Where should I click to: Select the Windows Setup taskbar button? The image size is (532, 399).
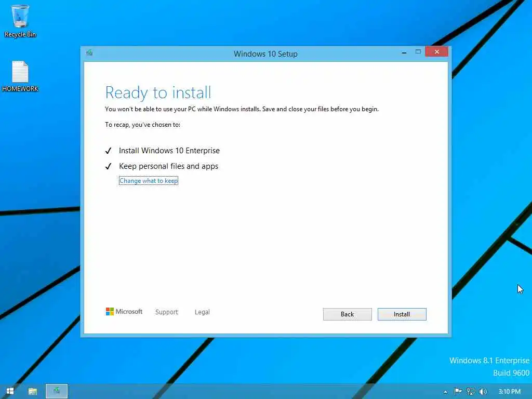click(x=57, y=391)
